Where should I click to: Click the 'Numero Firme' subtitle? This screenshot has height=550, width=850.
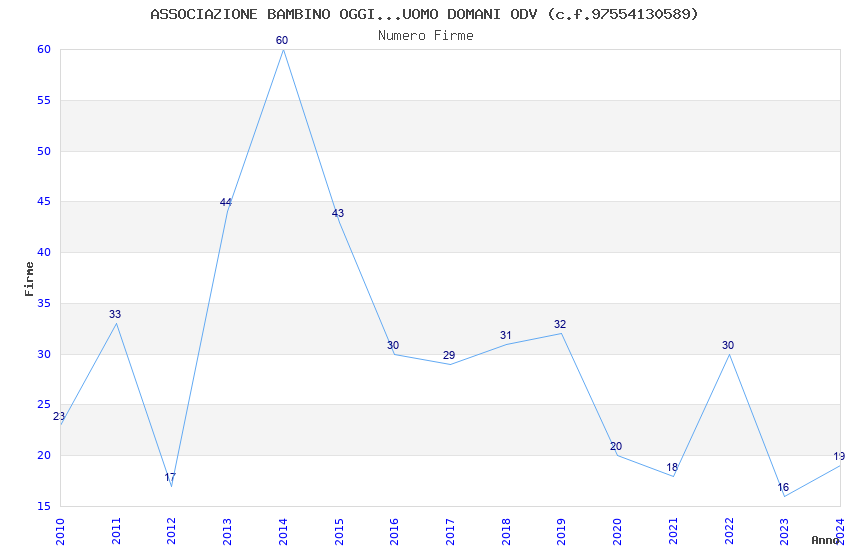(426, 36)
